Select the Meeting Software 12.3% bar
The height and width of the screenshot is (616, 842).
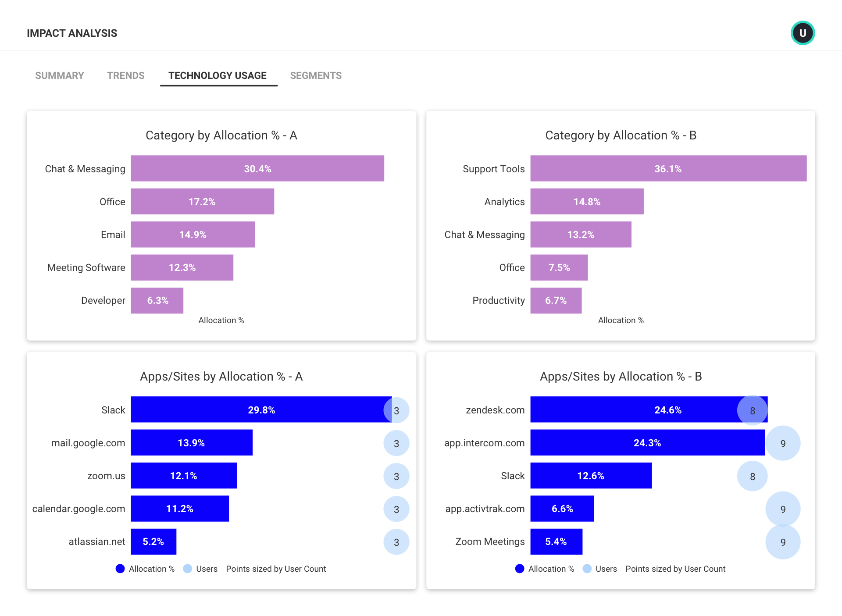(182, 267)
